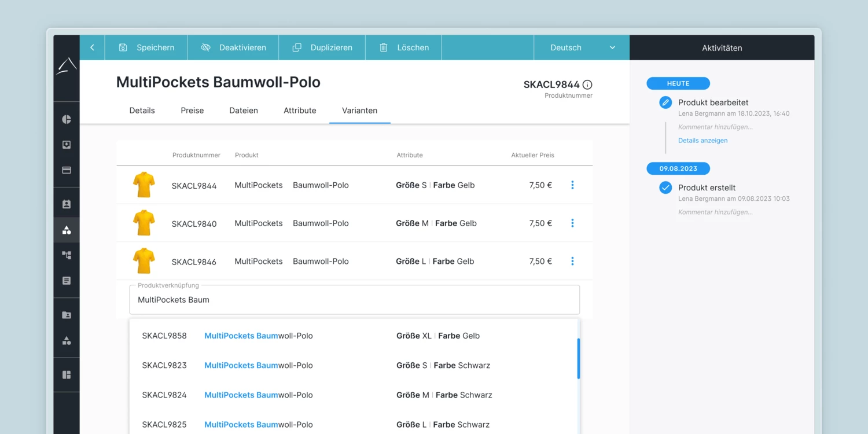Open the inbox download icon in the sidebar
The height and width of the screenshot is (434, 868).
pos(67,145)
